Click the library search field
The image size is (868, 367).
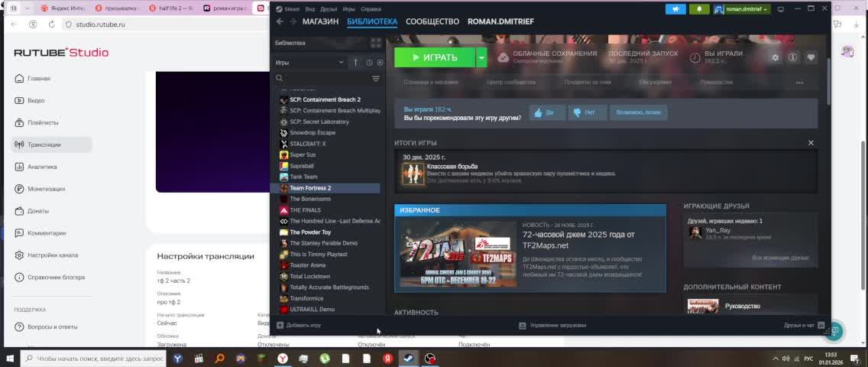tap(324, 79)
